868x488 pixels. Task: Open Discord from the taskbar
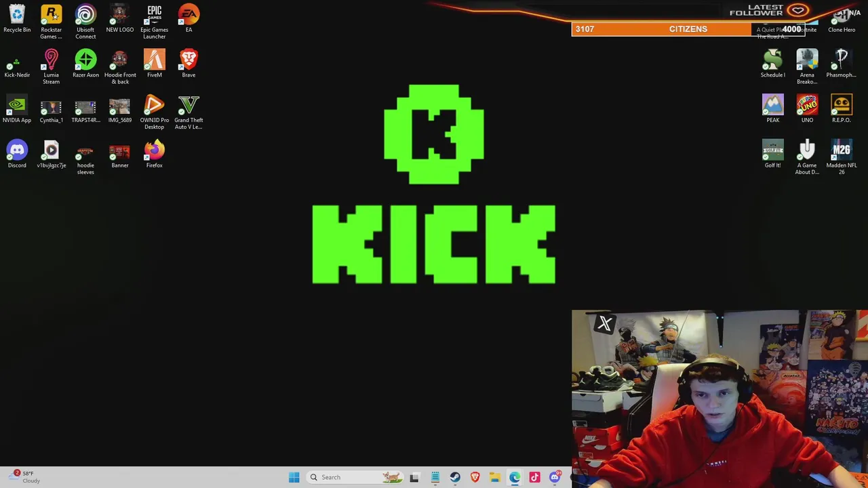(x=555, y=477)
